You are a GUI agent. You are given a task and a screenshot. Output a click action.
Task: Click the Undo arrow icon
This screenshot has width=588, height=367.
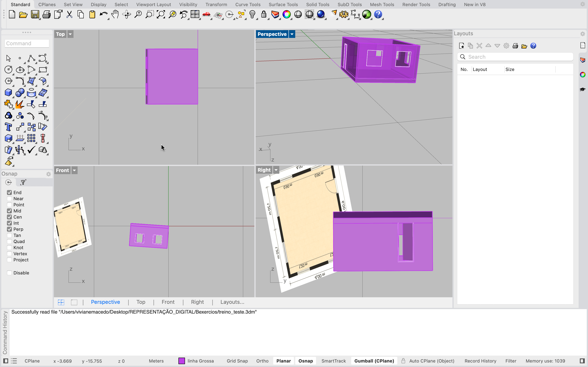pyautogui.click(x=103, y=14)
